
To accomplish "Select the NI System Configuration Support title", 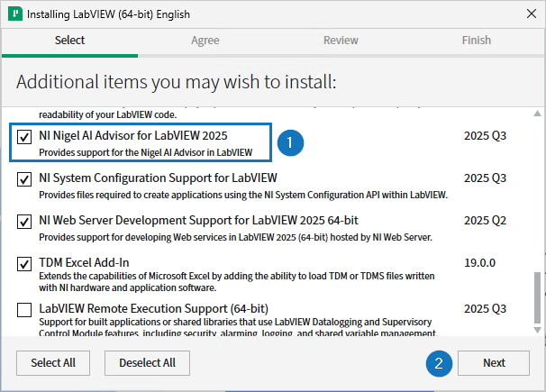I will [158, 178].
